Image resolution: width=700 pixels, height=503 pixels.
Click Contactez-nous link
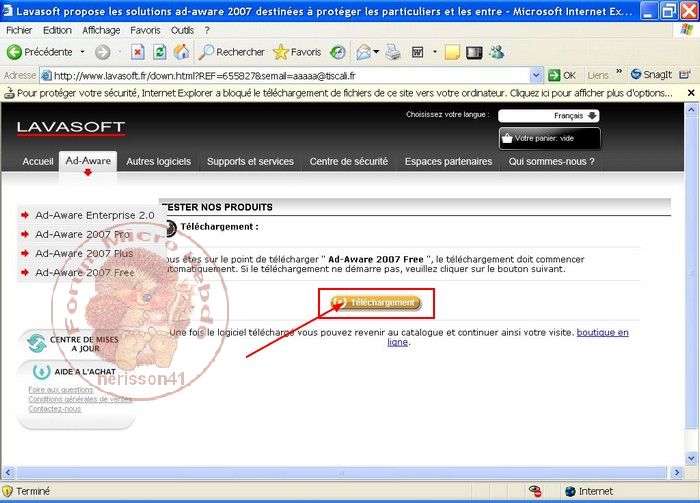click(x=54, y=409)
